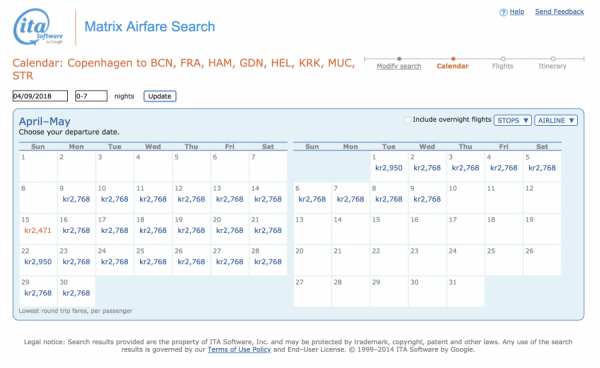Click the ITA Software logo

click(38, 27)
